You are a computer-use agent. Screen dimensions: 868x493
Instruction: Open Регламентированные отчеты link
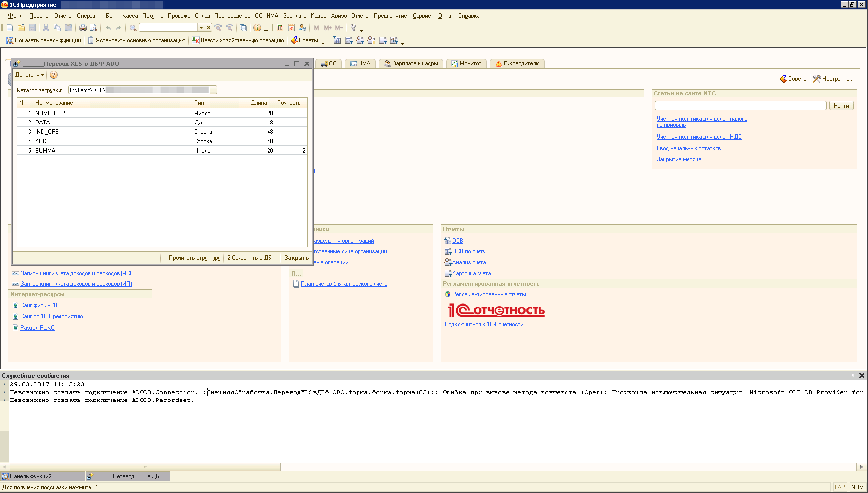click(x=489, y=294)
